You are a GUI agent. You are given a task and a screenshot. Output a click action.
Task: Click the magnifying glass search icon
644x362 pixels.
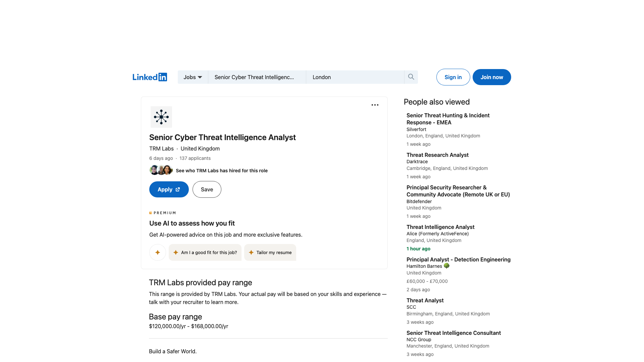[411, 77]
